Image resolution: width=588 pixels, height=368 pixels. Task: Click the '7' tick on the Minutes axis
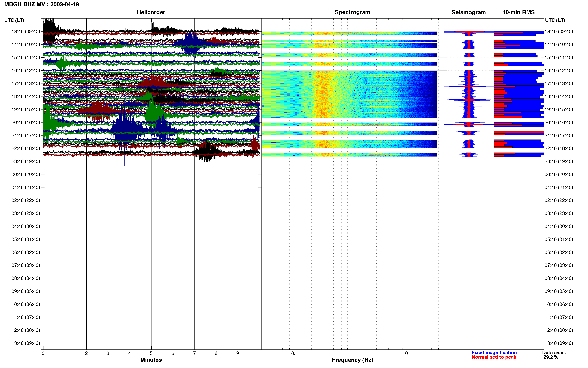pos(195,353)
